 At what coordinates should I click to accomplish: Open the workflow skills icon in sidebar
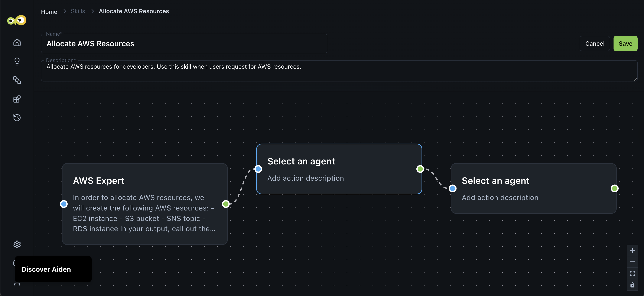click(x=17, y=80)
